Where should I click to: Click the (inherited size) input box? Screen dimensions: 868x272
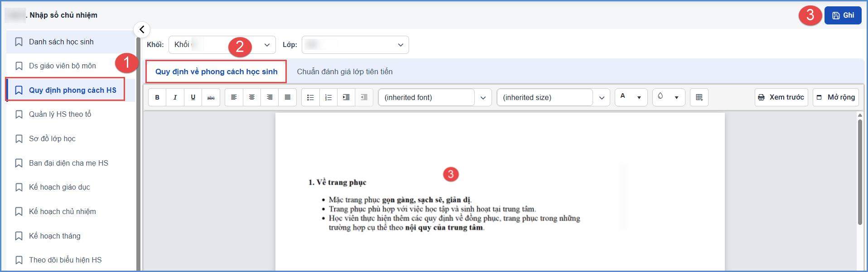[x=545, y=98]
